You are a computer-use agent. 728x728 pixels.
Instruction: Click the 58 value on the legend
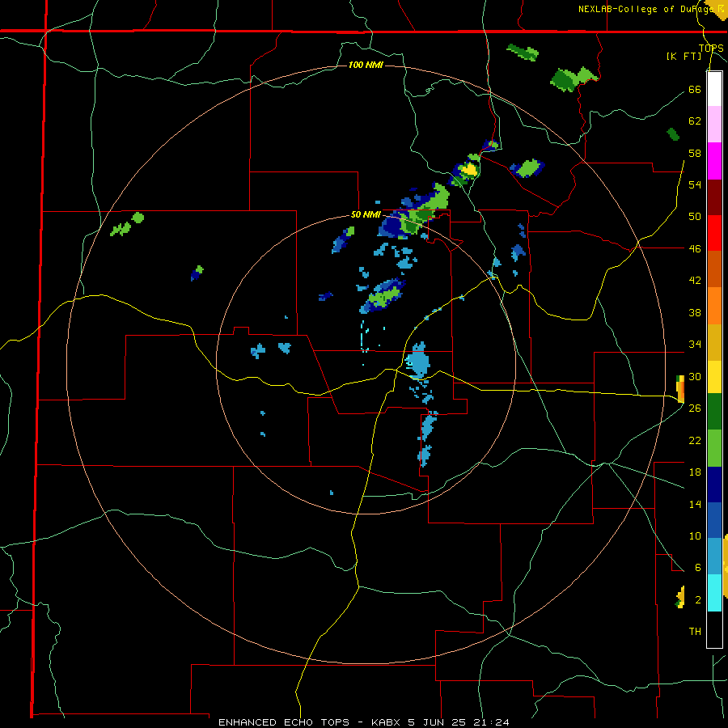[695, 153]
